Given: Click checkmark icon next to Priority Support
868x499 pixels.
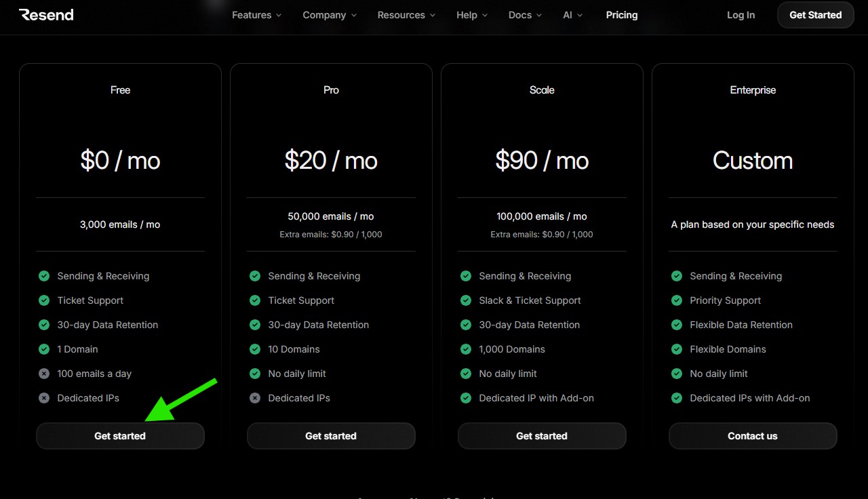Looking at the screenshot, I should tap(677, 300).
